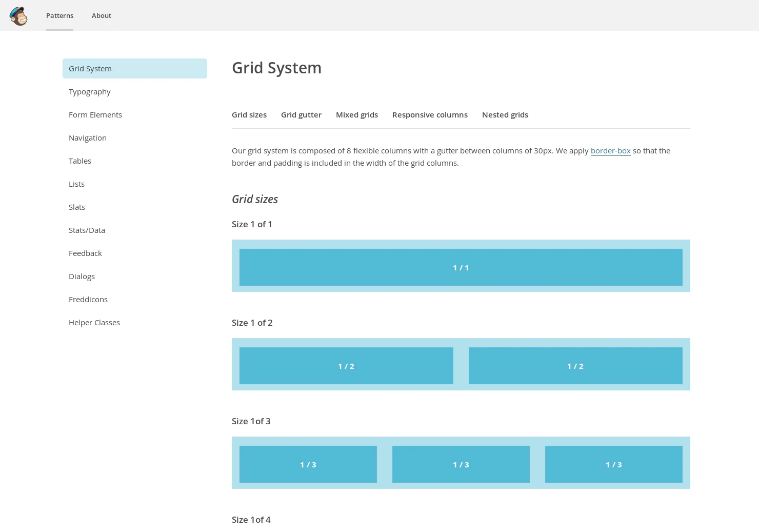Click the full-width 1/1 grid demo block

tap(461, 267)
